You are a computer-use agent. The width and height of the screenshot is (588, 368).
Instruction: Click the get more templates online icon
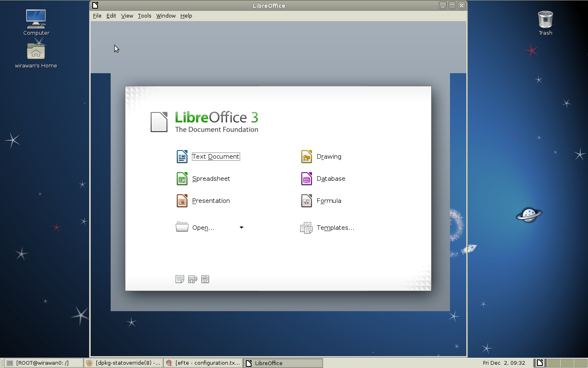180,279
